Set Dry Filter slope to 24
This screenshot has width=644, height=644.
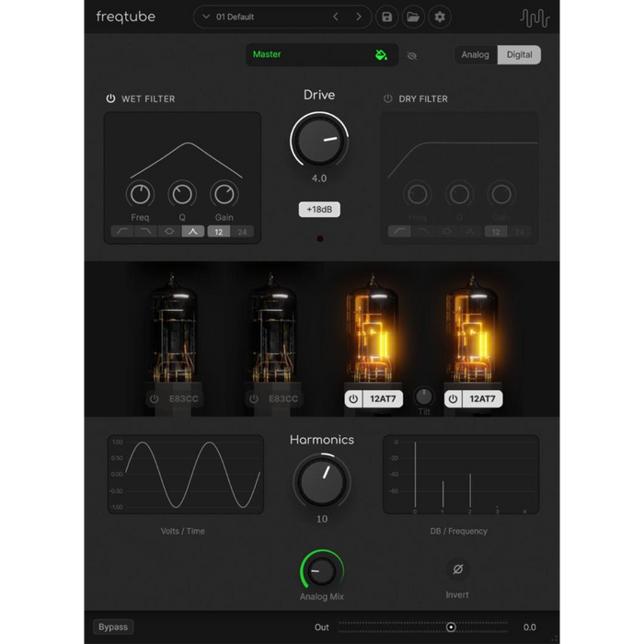click(519, 232)
